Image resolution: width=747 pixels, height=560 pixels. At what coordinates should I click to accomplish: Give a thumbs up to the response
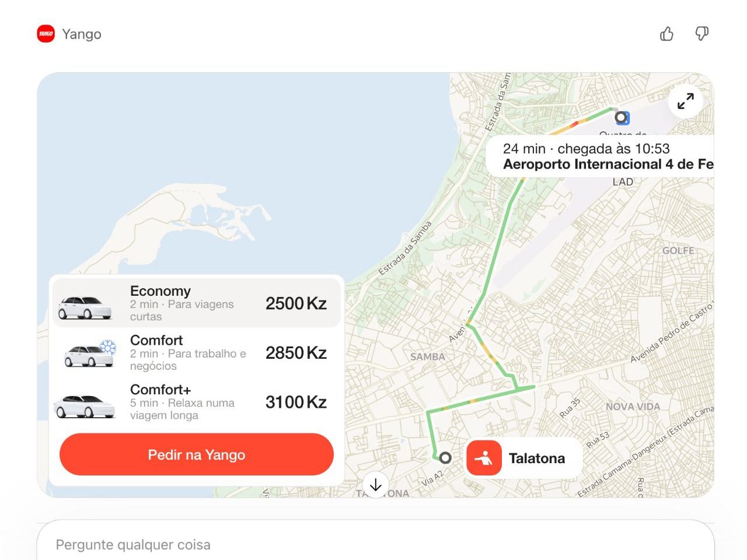666,34
